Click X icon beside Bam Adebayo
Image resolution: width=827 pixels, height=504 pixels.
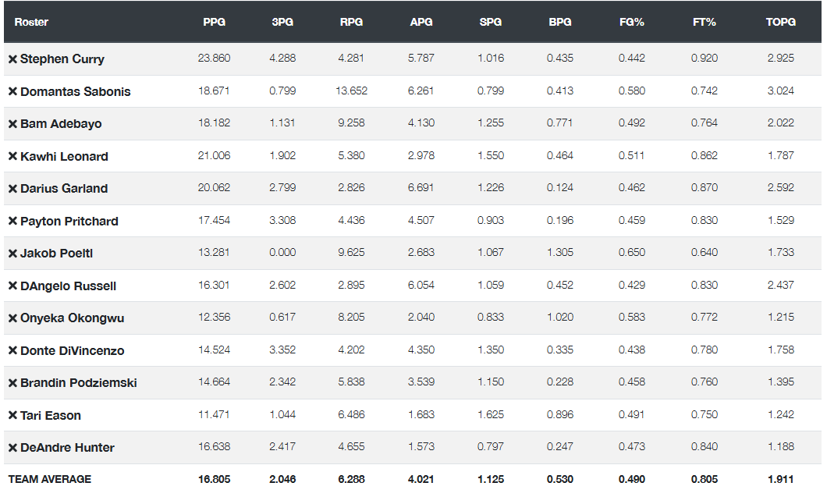click(x=12, y=124)
